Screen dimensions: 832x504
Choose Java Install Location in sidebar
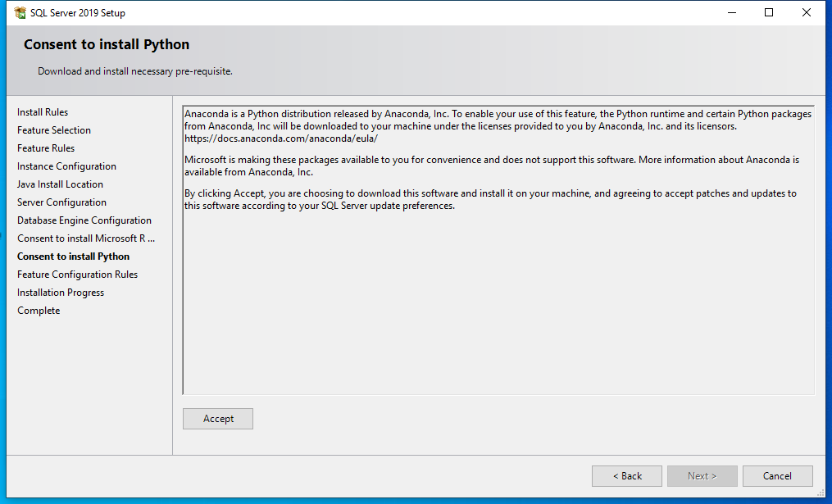click(60, 184)
